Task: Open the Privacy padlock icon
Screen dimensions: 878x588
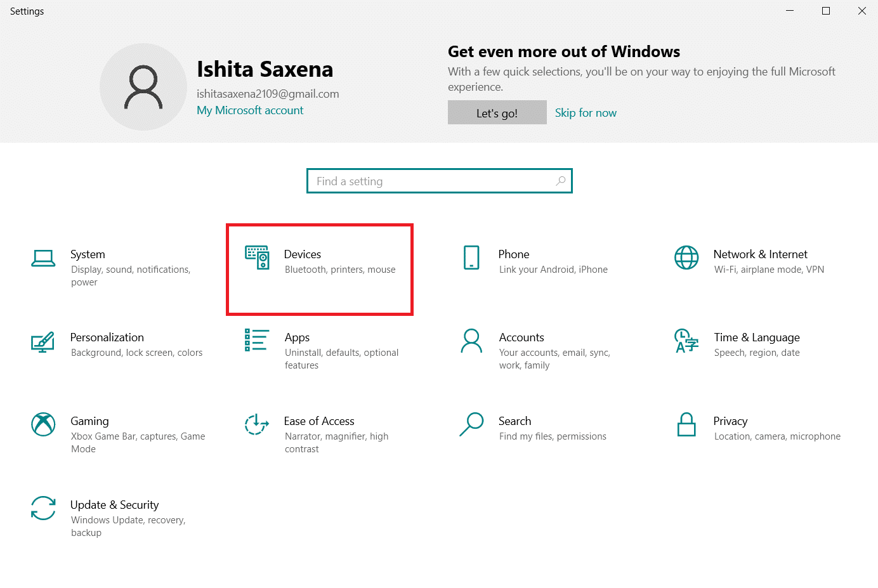Action: point(686,424)
